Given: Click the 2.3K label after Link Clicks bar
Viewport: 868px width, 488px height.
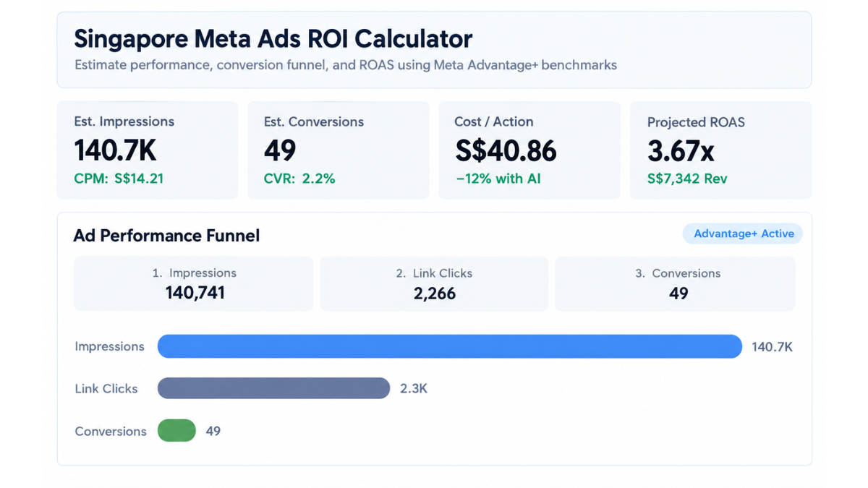Looking at the screenshot, I should point(414,389).
